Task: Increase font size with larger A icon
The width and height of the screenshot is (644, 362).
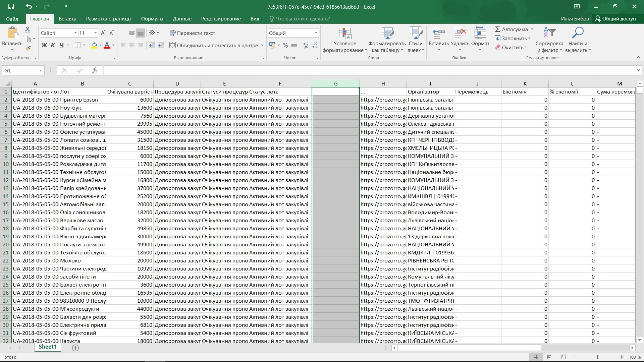Action: [103, 33]
